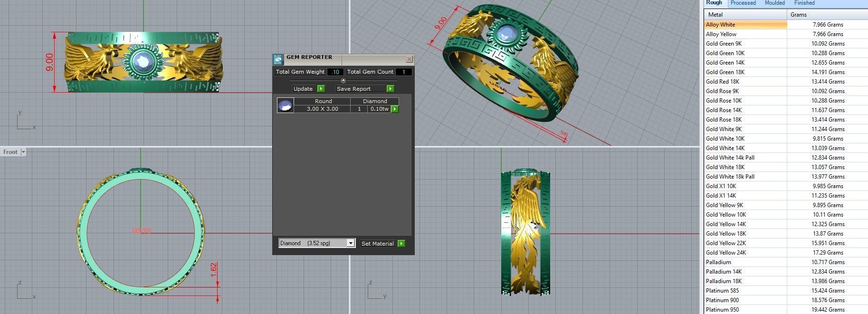Viewport: 868px width, 314px height.
Task: Click the Diamond type cell in gem table
Action: point(375,101)
